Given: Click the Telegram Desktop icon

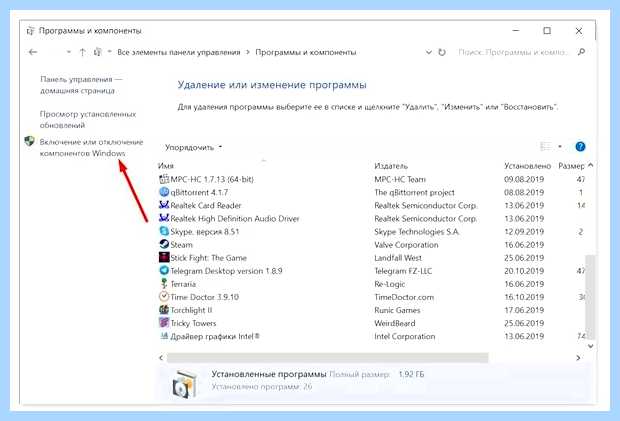Looking at the screenshot, I should pyautogui.click(x=164, y=270).
